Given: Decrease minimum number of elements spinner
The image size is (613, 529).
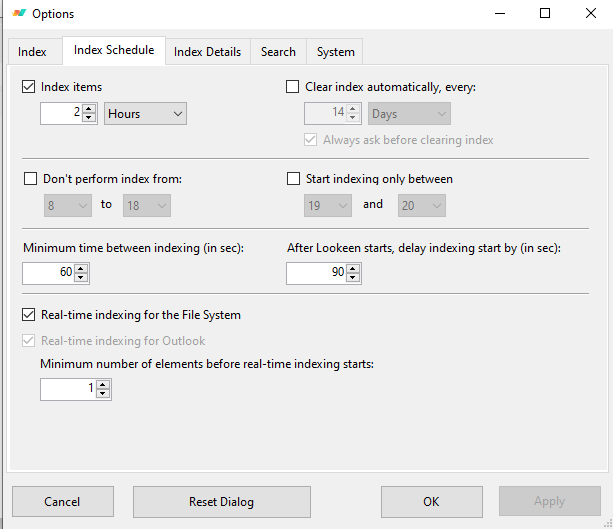Looking at the screenshot, I should click(x=103, y=393).
